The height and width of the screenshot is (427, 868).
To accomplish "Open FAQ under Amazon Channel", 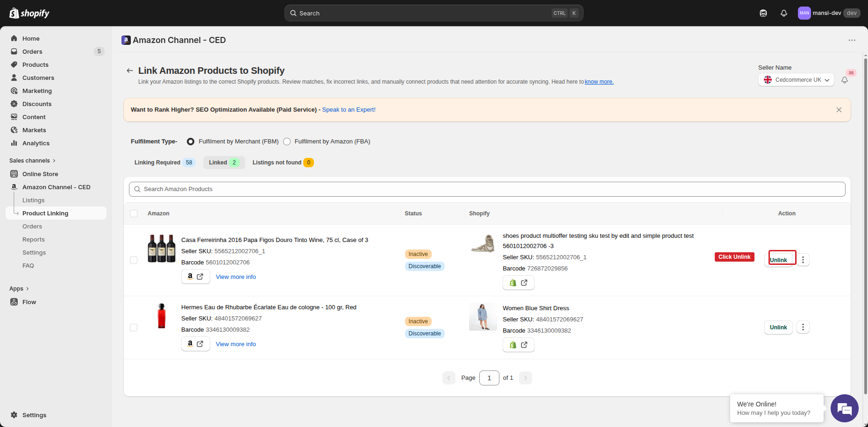I will point(28,265).
